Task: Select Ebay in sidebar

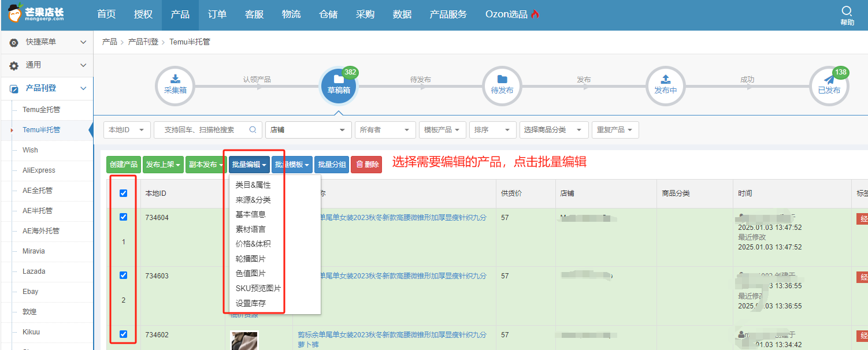Action: click(31, 292)
